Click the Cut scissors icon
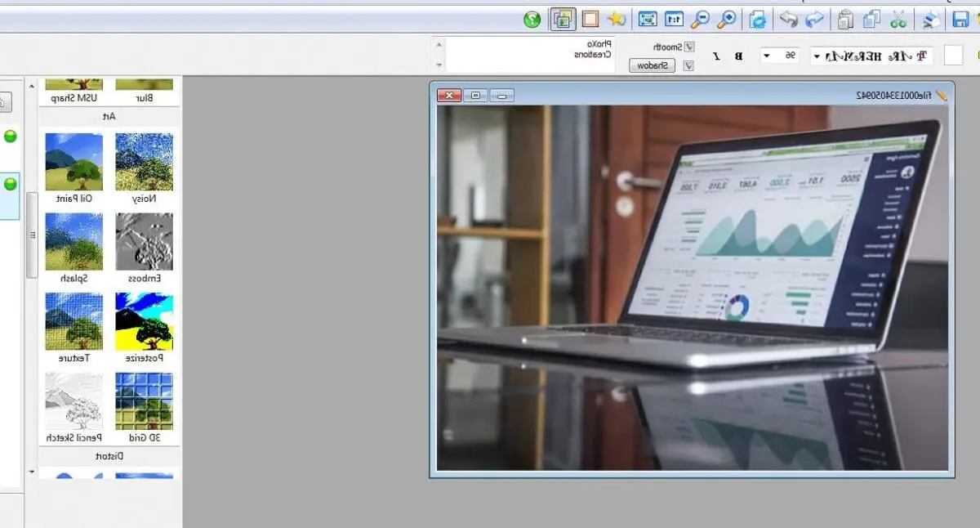Image resolution: width=980 pixels, height=528 pixels. pos(899,20)
